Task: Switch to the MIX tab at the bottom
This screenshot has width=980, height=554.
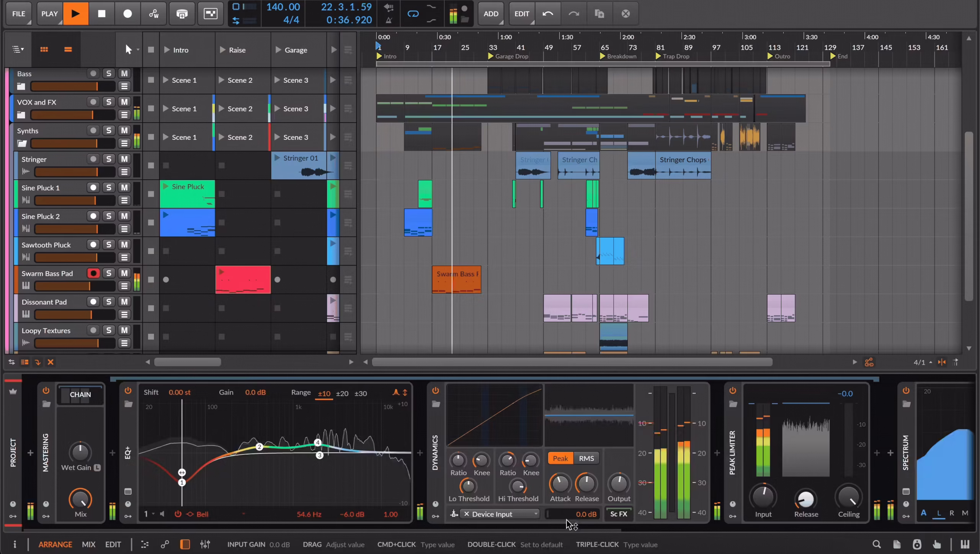Action: pyautogui.click(x=88, y=544)
